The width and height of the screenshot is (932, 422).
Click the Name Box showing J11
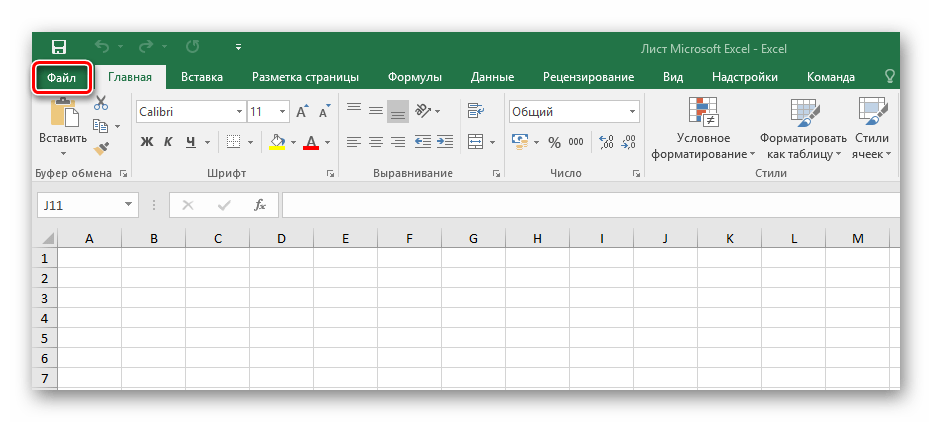tap(87, 205)
